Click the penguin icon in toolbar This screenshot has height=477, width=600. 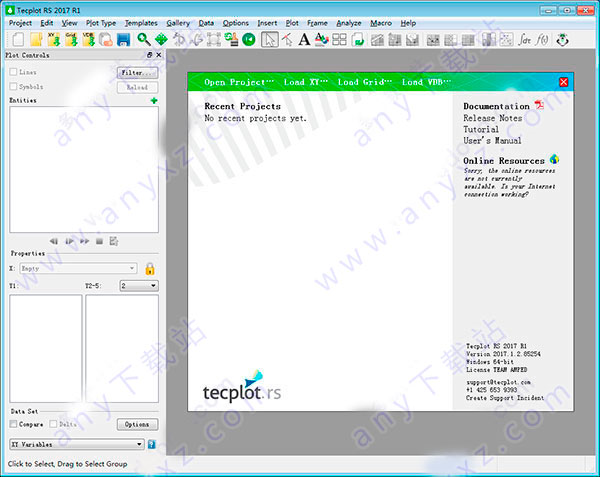pyautogui.click(x=562, y=39)
